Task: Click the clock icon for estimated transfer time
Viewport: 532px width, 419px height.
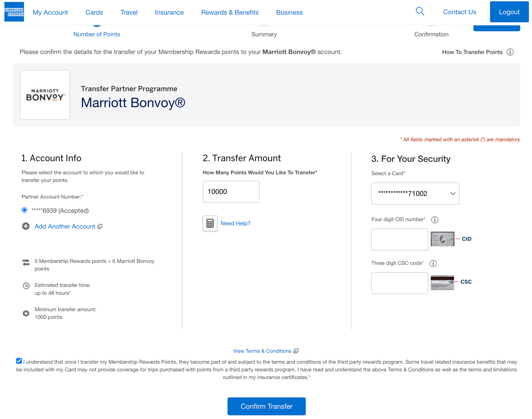Action: pos(26,286)
